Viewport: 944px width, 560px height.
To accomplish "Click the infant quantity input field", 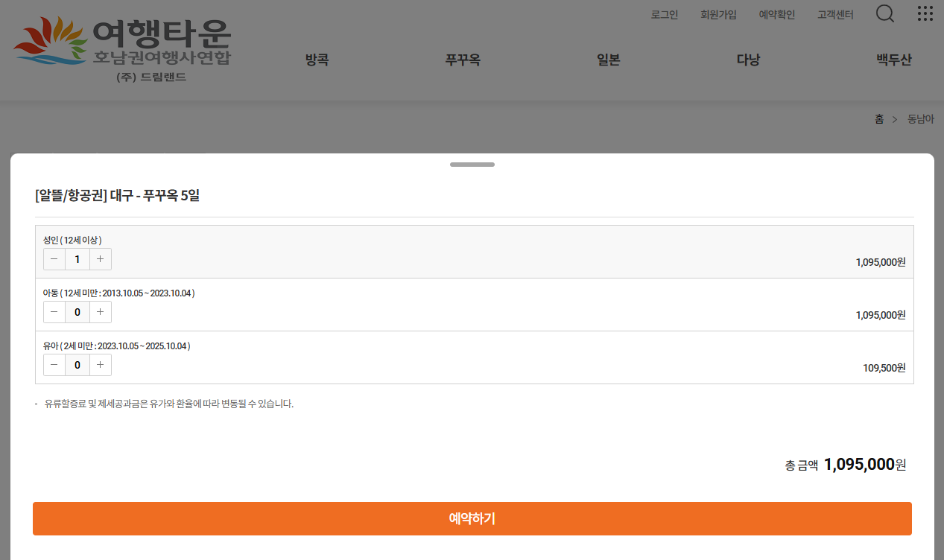I will (77, 365).
